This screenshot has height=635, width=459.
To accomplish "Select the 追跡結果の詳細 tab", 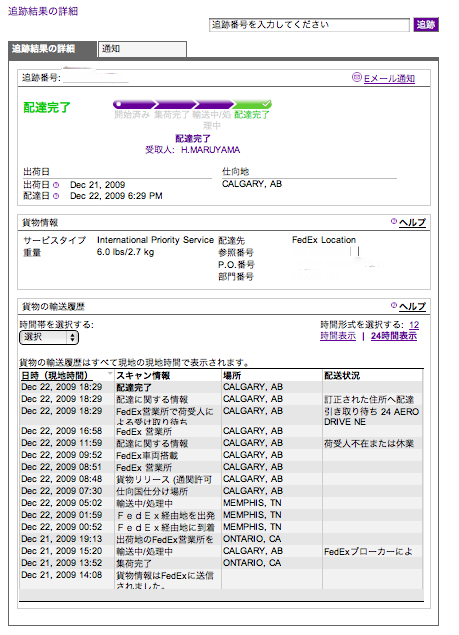I will coord(52,49).
